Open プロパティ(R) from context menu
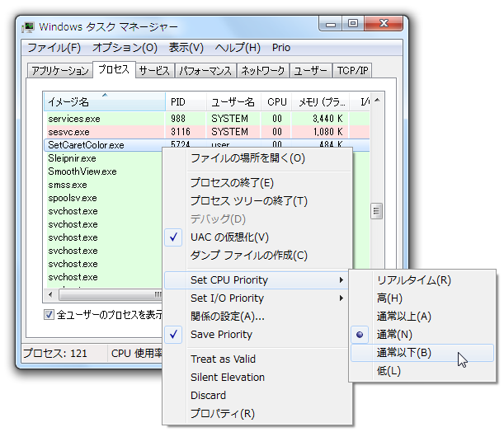 pos(257,414)
